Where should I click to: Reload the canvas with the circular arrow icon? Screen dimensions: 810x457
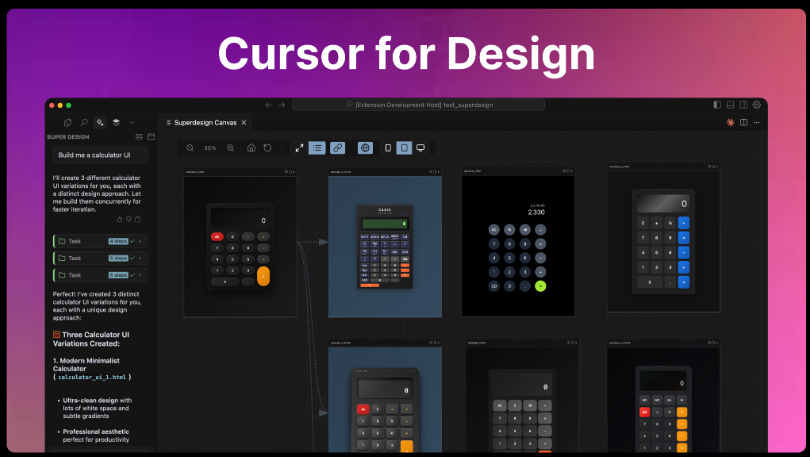[268, 148]
